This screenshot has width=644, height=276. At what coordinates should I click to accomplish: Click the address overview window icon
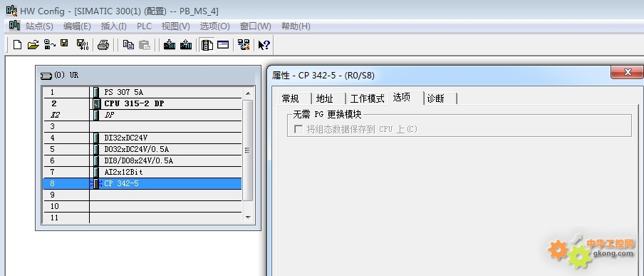coord(222,44)
